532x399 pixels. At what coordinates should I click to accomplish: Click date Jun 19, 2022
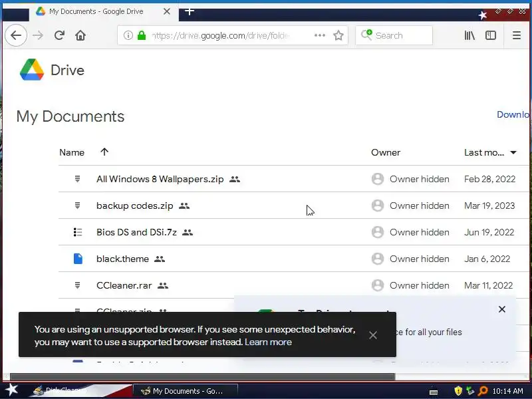[x=489, y=232]
